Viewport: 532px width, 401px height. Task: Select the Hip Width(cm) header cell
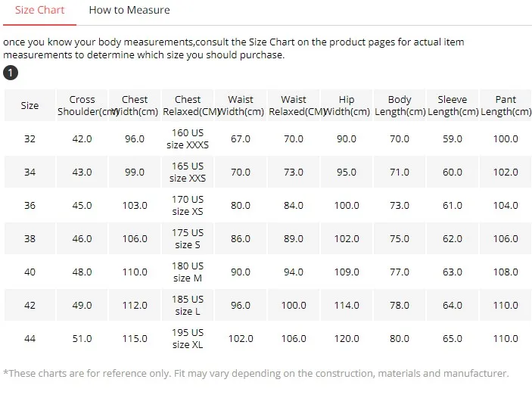pos(347,105)
